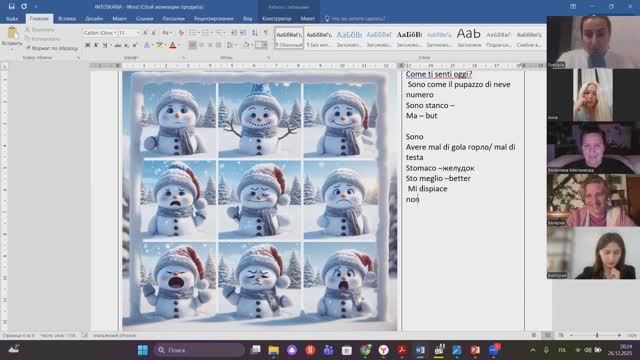
Task: Click the Copy (Копировать) command
Action: coord(42,39)
